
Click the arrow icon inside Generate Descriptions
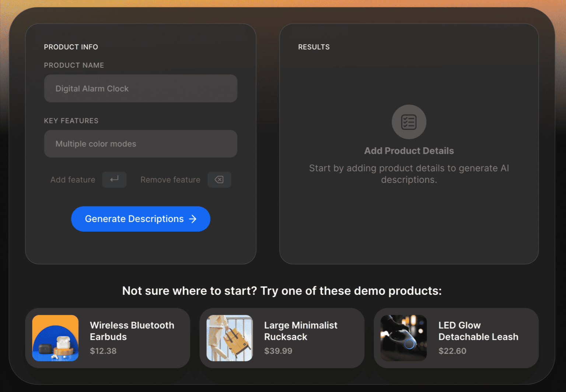coord(193,219)
